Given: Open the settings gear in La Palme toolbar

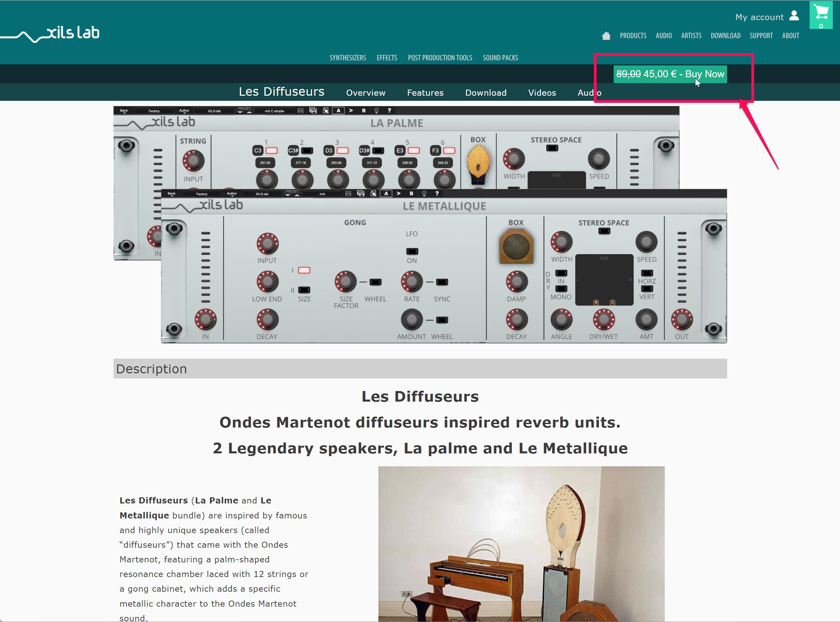Looking at the screenshot, I should click(376, 110).
